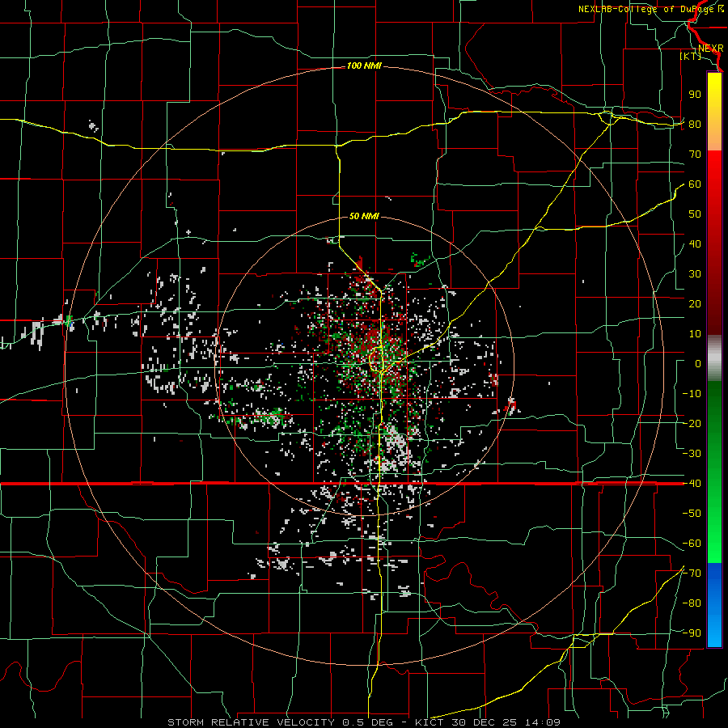Click the positive 20 scale label
728x728 pixels.
[695, 304]
